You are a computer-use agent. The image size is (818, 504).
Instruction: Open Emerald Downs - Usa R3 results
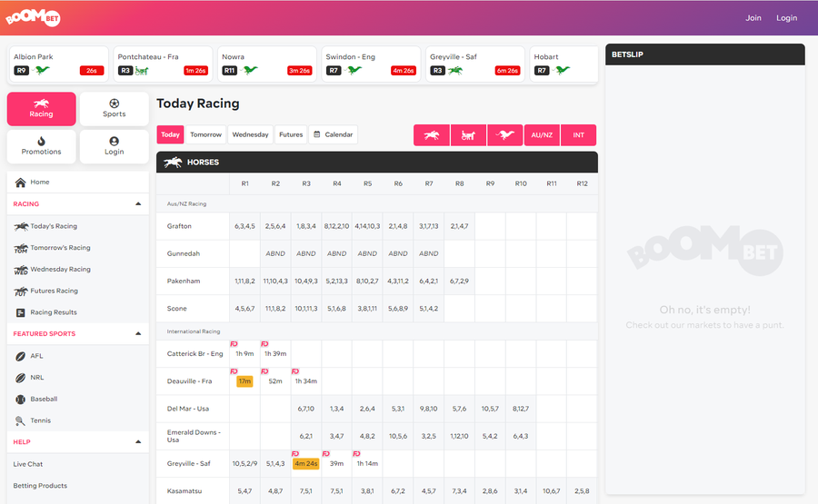(x=305, y=436)
